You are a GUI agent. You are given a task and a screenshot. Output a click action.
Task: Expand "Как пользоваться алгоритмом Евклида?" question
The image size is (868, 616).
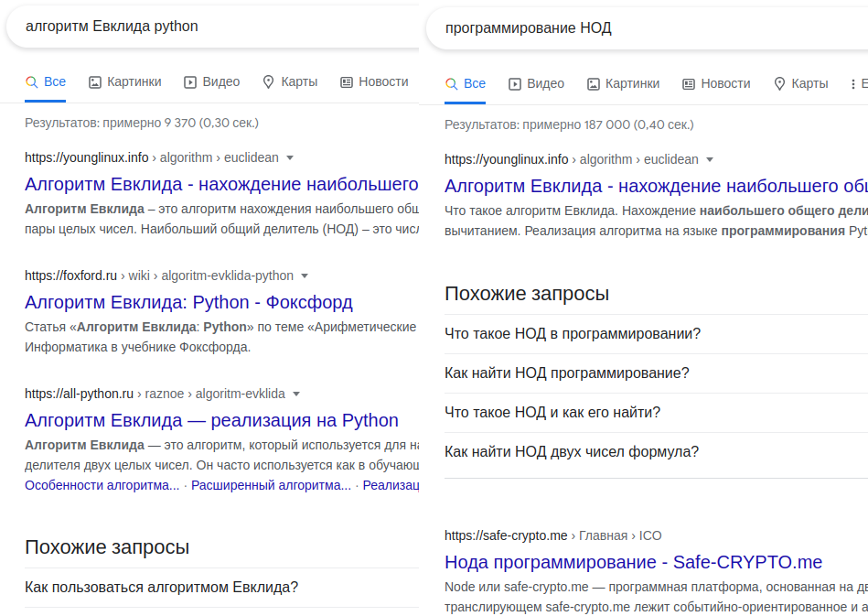tap(162, 588)
